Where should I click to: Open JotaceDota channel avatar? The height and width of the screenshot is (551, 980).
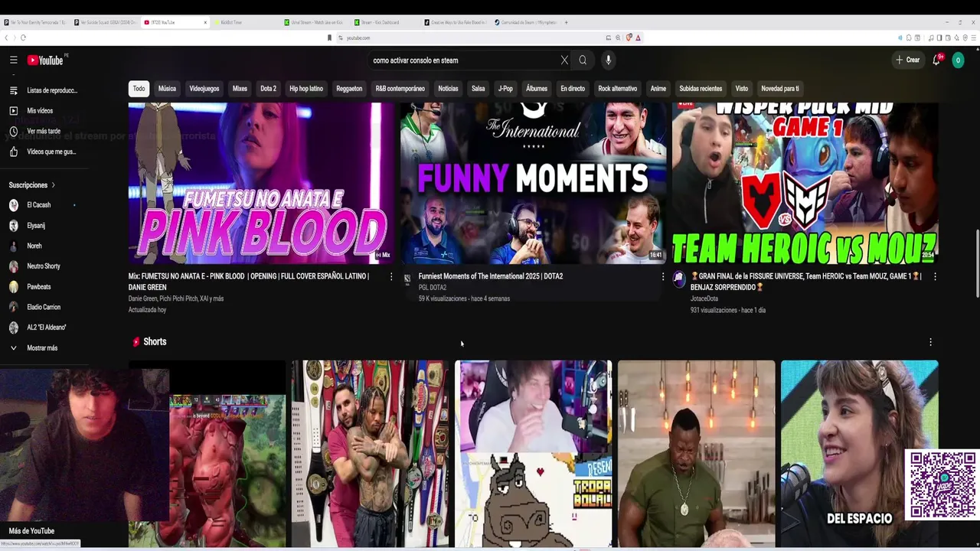coord(679,279)
